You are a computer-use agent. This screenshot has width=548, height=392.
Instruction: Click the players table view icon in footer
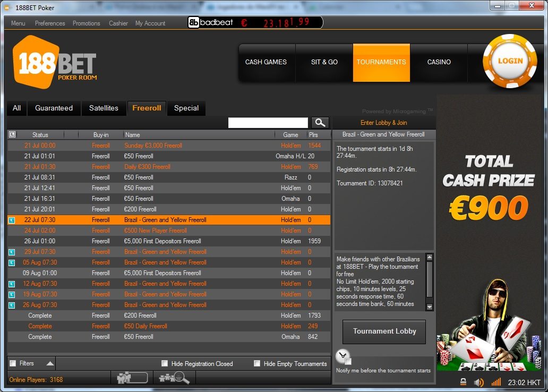tap(132, 378)
